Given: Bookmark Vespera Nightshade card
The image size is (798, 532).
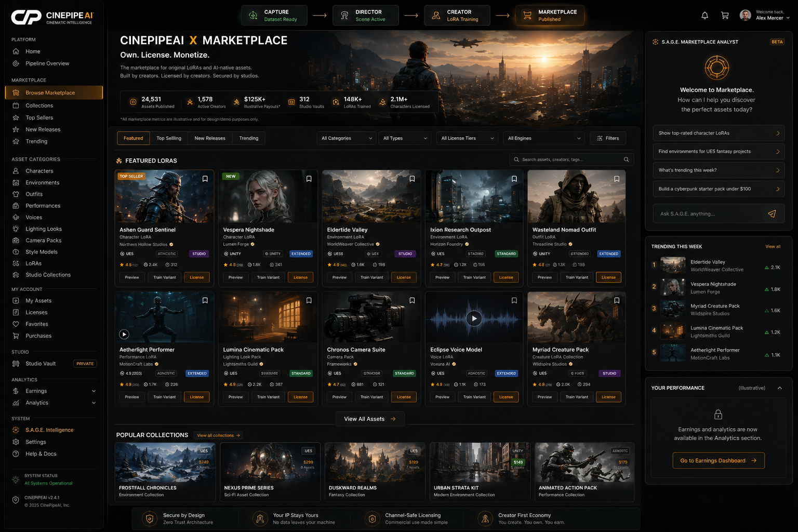Looking at the screenshot, I should 309,179.
